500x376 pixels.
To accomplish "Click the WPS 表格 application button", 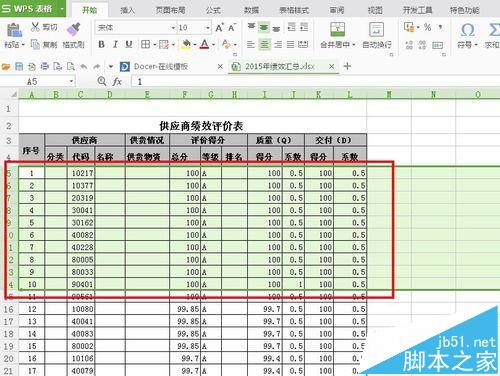I will (x=33, y=8).
